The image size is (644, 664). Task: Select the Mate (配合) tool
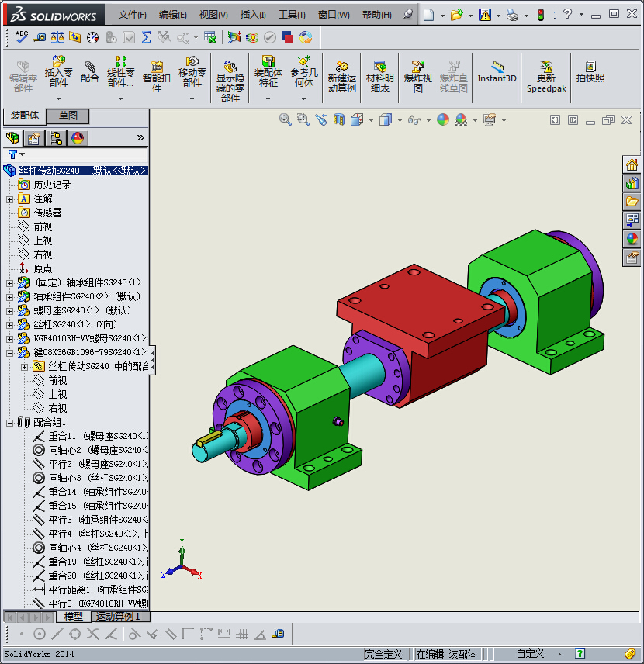coord(89,71)
